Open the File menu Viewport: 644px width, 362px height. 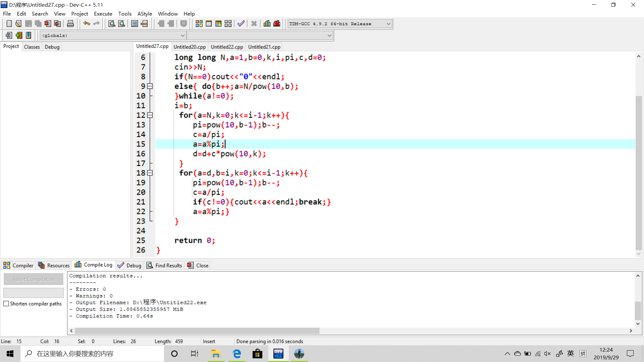(7, 14)
